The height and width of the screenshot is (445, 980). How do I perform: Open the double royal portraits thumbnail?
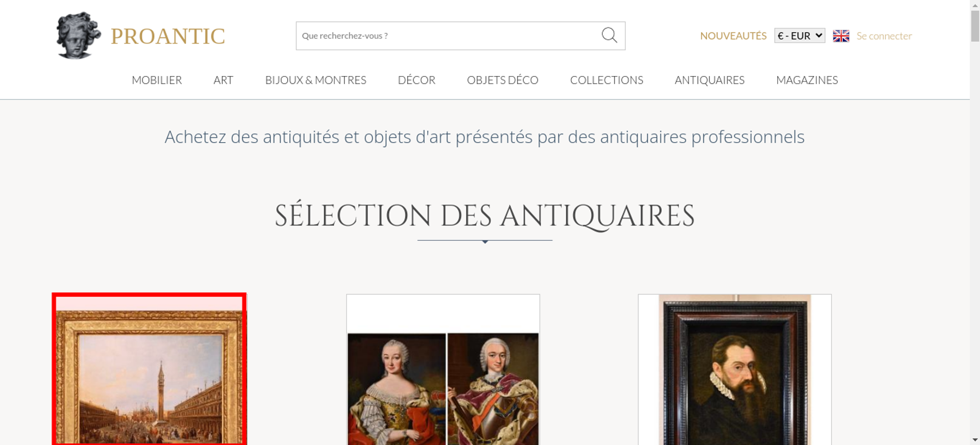(443, 370)
